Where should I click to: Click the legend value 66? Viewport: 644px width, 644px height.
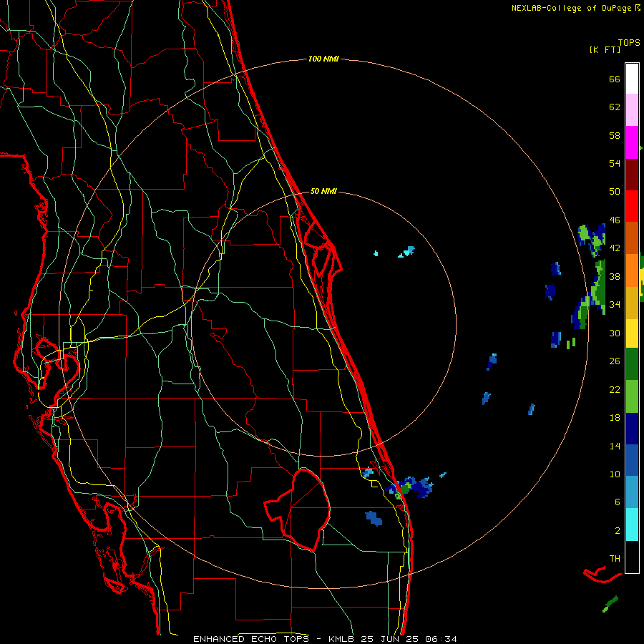(x=615, y=79)
